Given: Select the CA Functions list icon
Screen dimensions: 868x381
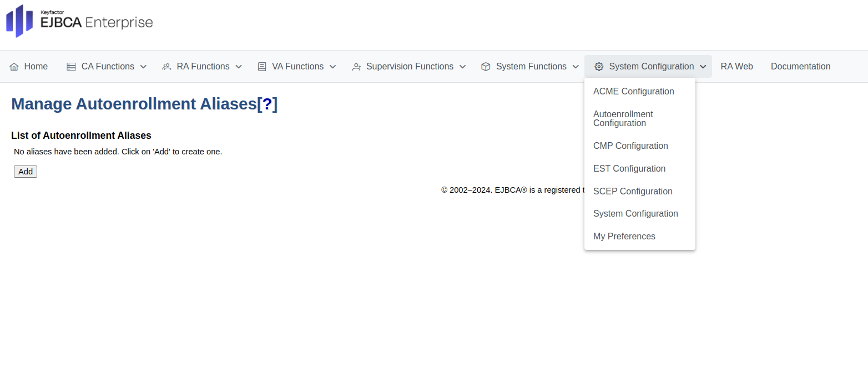Looking at the screenshot, I should [71, 66].
